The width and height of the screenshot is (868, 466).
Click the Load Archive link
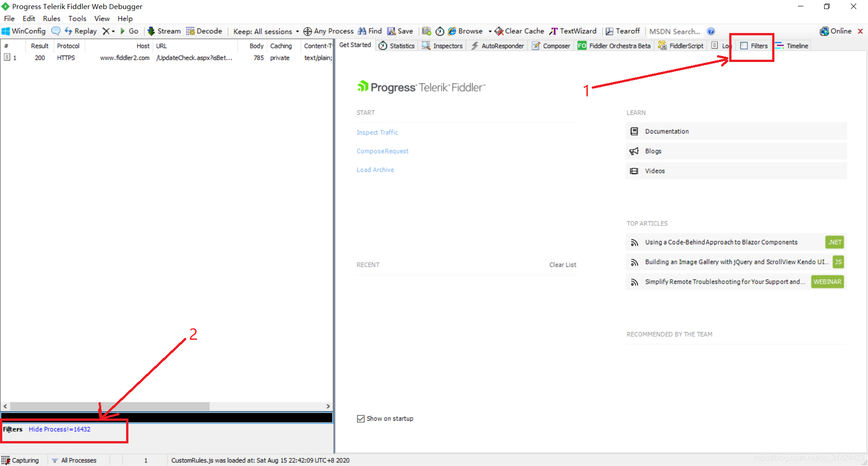(x=375, y=170)
